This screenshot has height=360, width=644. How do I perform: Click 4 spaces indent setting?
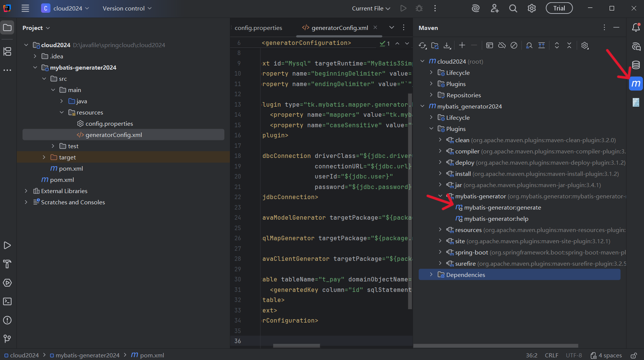(606, 355)
